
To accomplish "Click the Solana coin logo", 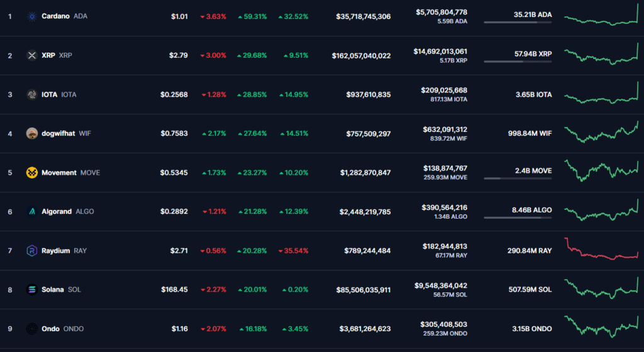I will coord(31,289).
